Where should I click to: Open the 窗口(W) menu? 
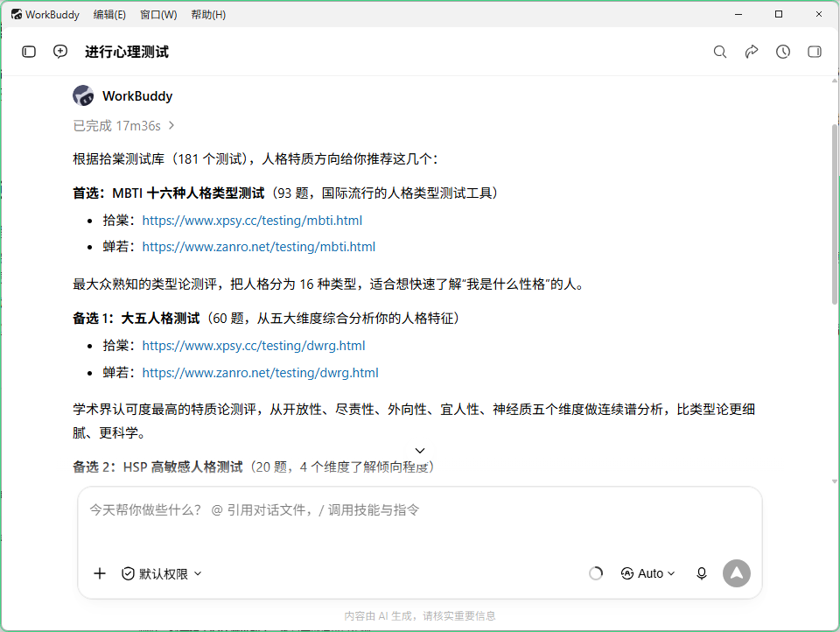click(158, 15)
